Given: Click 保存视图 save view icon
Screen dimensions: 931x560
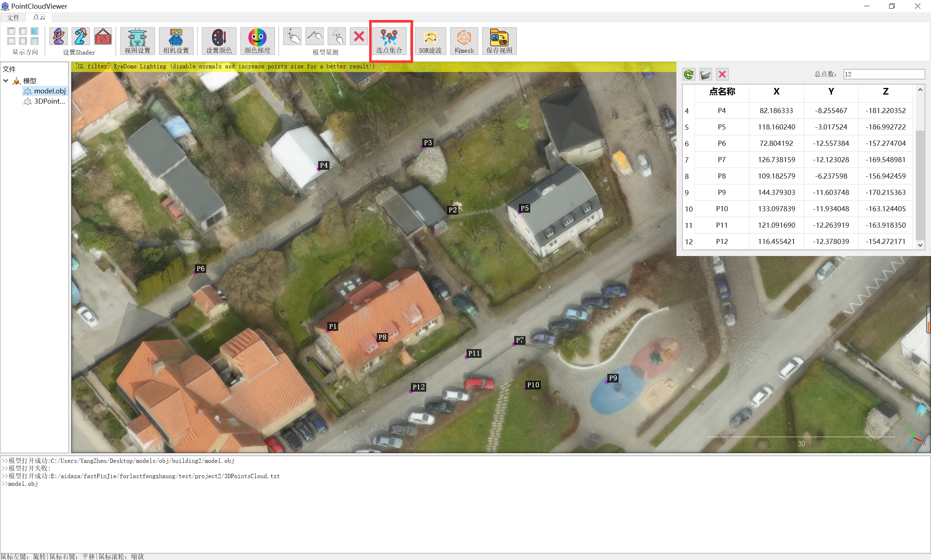Looking at the screenshot, I should 499,41.
